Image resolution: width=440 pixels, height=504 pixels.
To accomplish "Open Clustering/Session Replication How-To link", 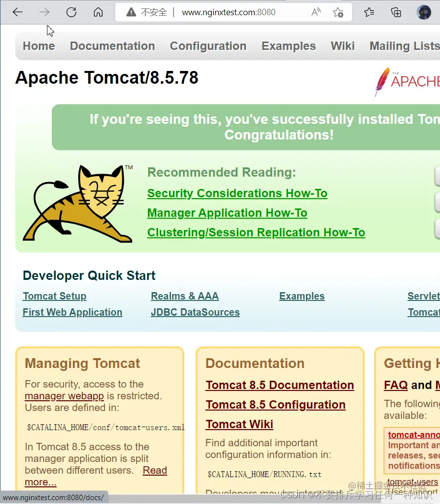I will click(x=256, y=233).
